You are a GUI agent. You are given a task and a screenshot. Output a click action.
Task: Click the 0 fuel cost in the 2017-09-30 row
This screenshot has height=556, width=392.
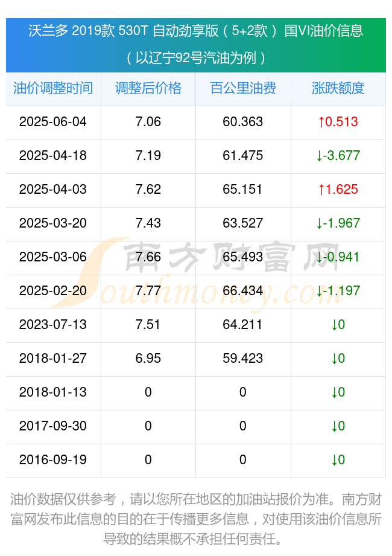coord(243,426)
